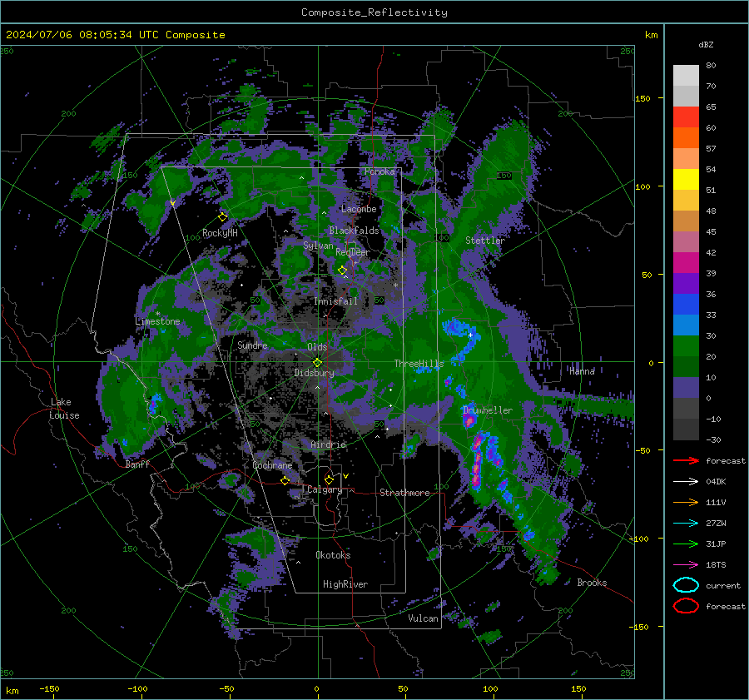749x700 pixels.
Task: Pick the purple 39-36 dBZ color swatch
Action: click(x=686, y=284)
